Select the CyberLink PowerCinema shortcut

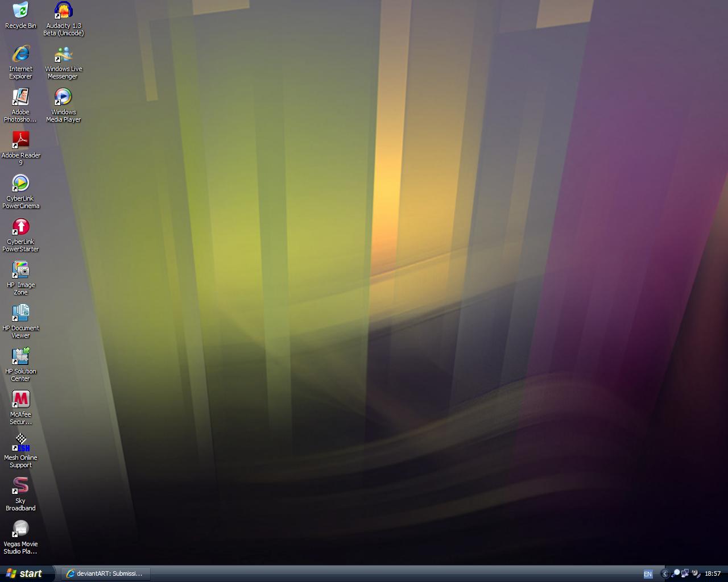tap(20, 192)
